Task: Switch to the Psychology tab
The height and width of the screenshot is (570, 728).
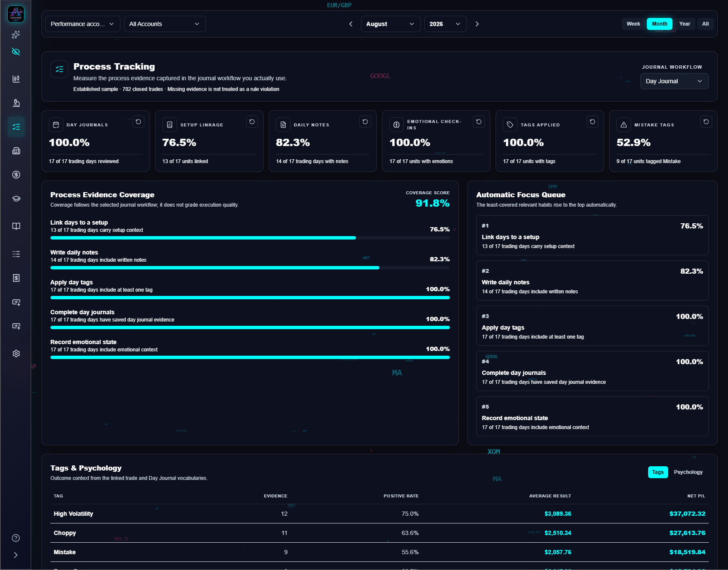Action: click(x=688, y=472)
